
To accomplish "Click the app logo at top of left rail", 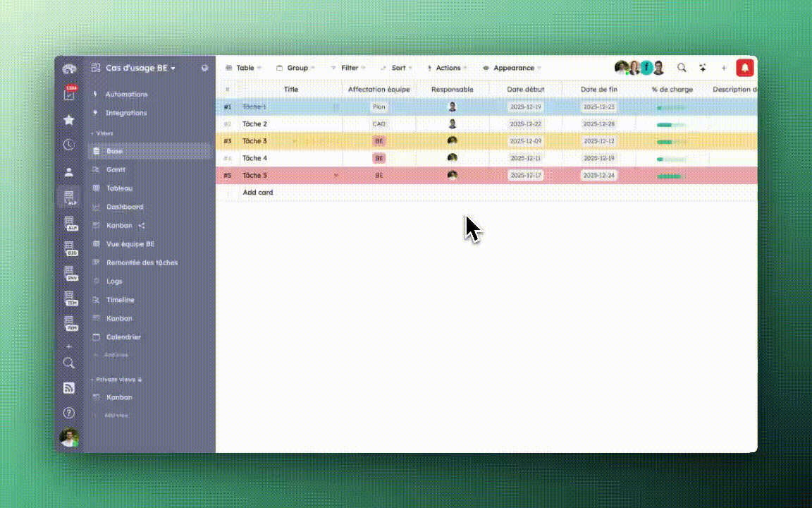I will click(x=69, y=69).
